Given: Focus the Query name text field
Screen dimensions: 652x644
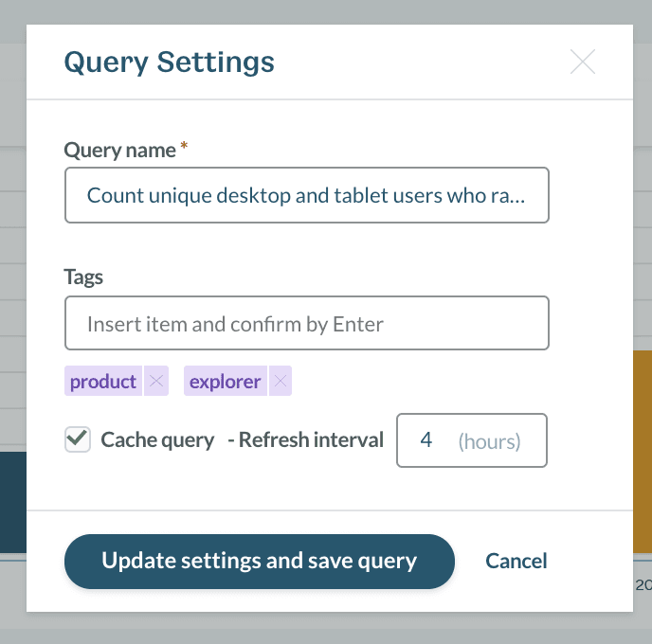Looking at the screenshot, I should tap(307, 195).
